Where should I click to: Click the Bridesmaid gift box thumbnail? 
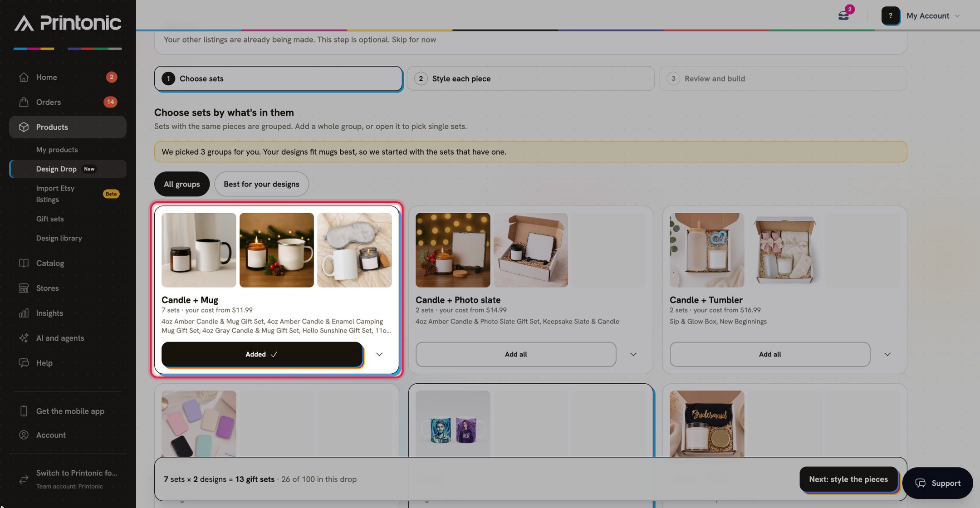point(707,424)
